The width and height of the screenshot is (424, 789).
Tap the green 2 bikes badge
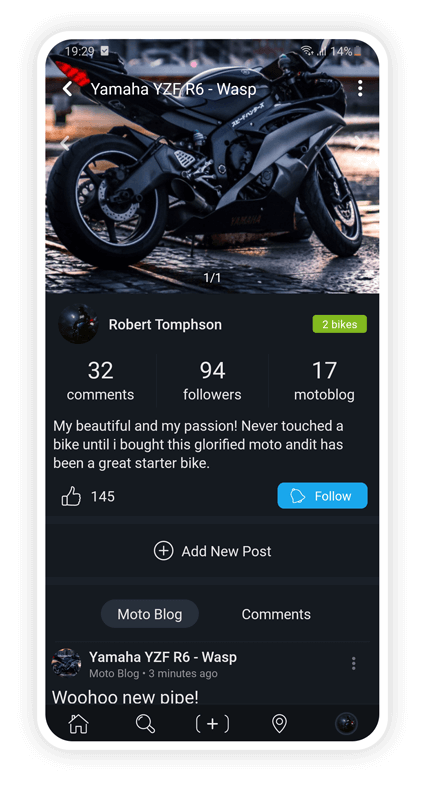coord(340,324)
